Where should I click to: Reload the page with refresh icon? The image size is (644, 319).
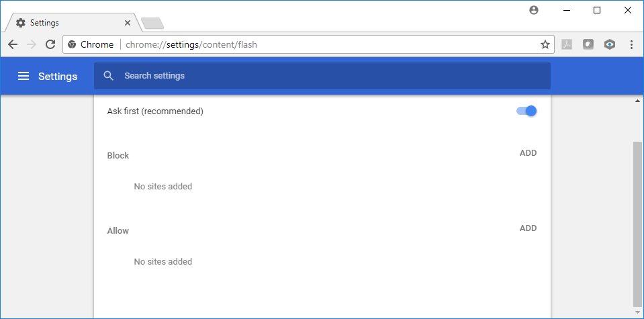[50, 44]
